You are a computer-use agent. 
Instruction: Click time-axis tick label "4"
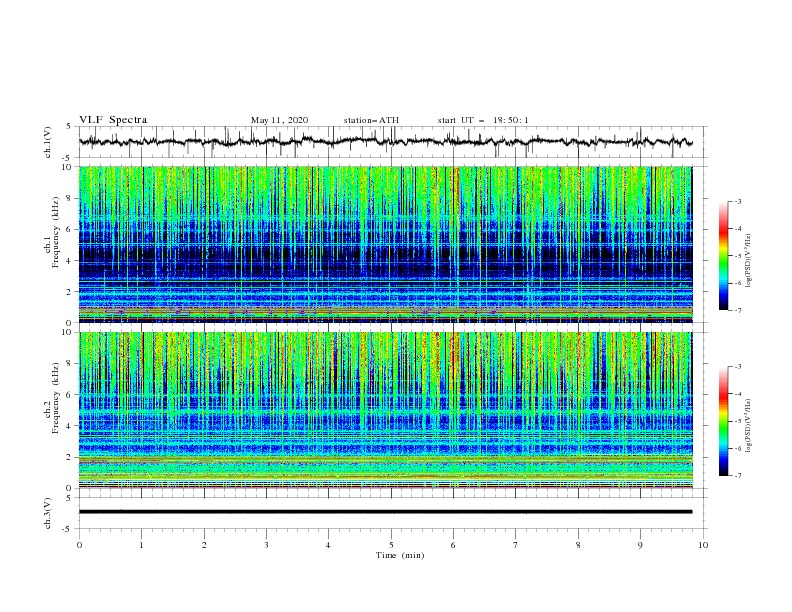328,545
